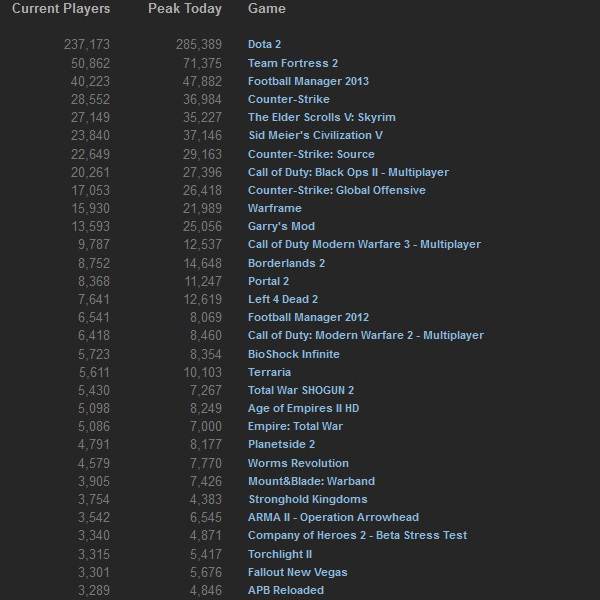Click Age of Empires II HD link

tap(303, 408)
